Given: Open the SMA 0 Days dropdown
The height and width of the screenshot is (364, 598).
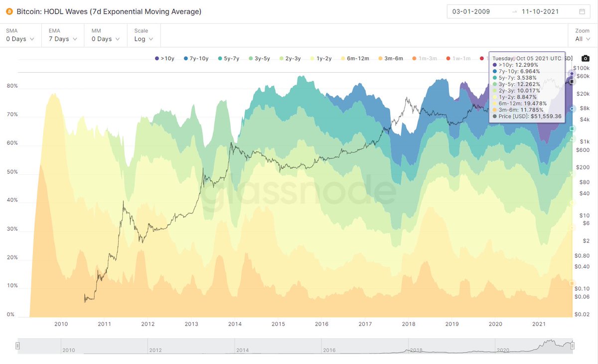Looking at the screenshot, I should pyautogui.click(x=20, y=35).
